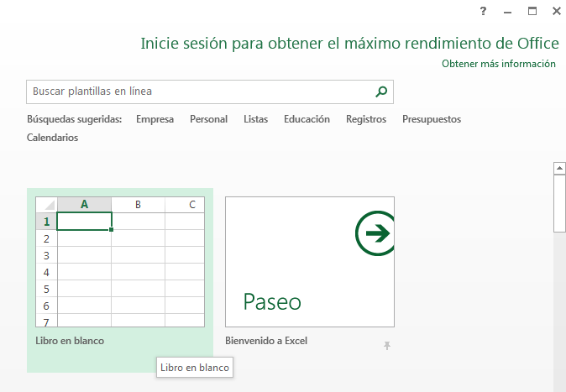Pin Bienvenido a Excel to the list
Viewport: 566px width, 392px height.
387,346
